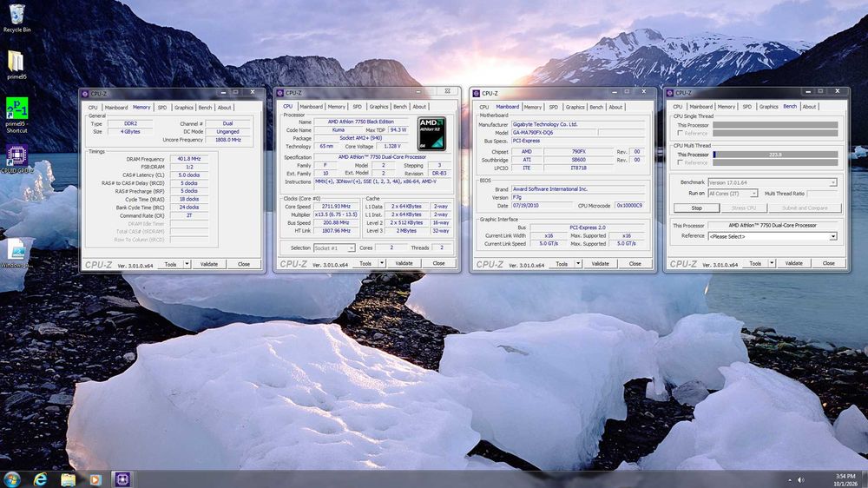Click Tools button in Mainboard window
This screenshot has height=488, width=868.
click(x=562, y=264)
